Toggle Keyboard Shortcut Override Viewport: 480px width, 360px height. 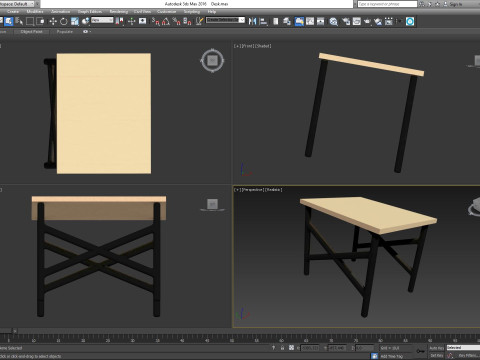coord(142,21)
